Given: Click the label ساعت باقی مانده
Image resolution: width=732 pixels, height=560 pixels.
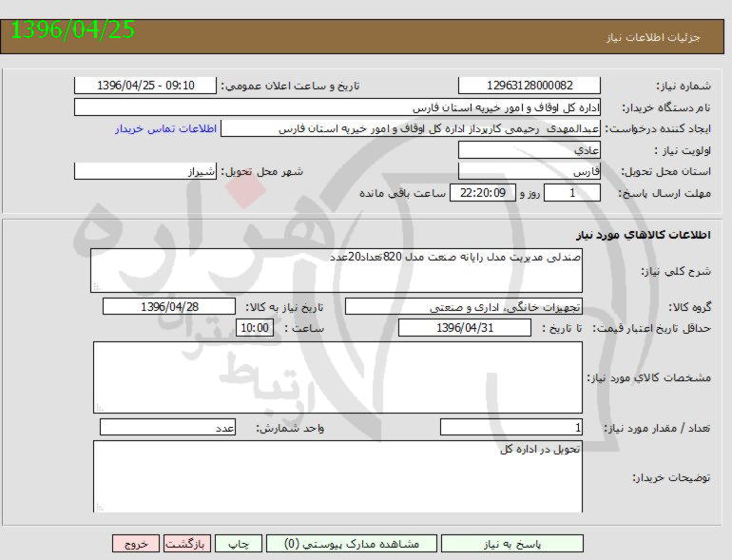Looking at the screenshot, I should click(x=403, y=193).
